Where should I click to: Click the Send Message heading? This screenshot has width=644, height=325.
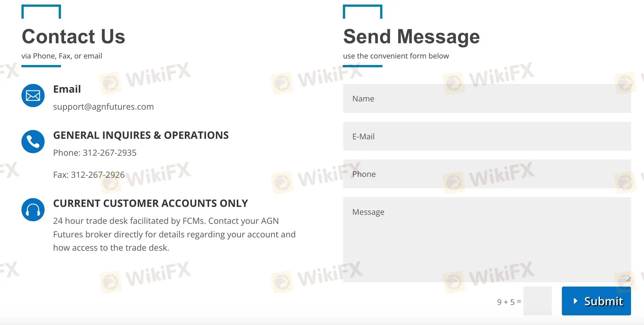(x=411, y=36)
